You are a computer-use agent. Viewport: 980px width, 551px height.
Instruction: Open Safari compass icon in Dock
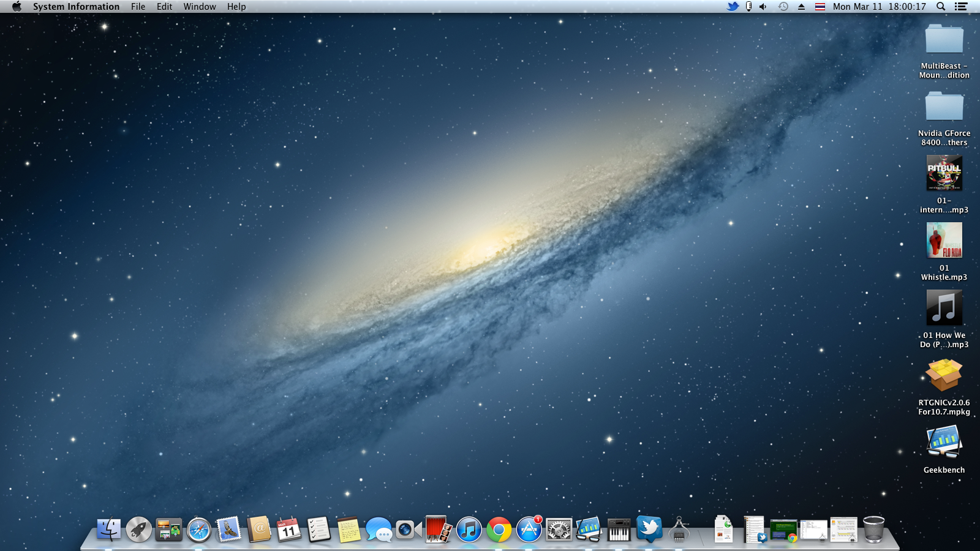[199, 530]
